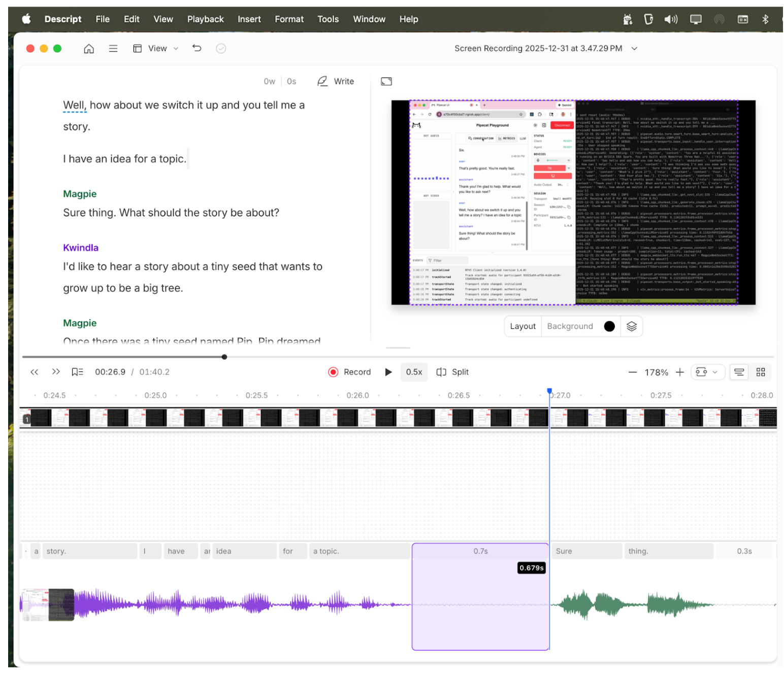Open the project title dropdown chevron

[x=634, y=49]
